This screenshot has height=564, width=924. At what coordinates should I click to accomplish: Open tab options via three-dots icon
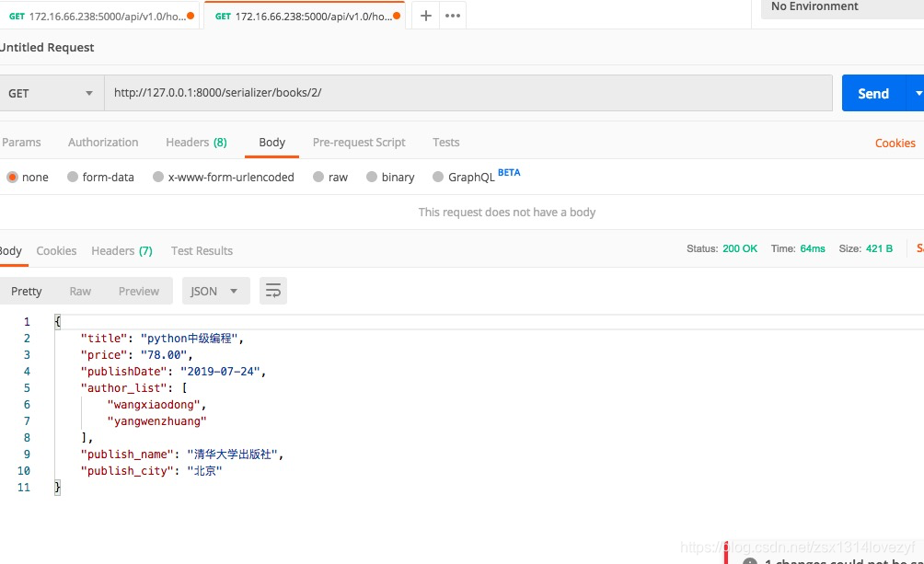click(453, 16)
